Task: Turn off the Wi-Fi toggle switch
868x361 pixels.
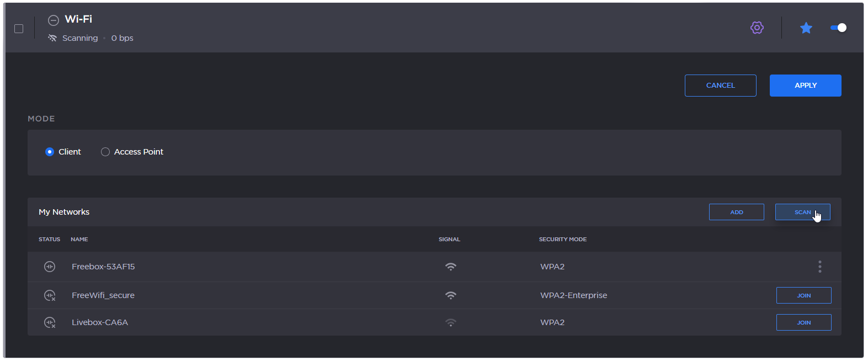Action: coord(838,28)
